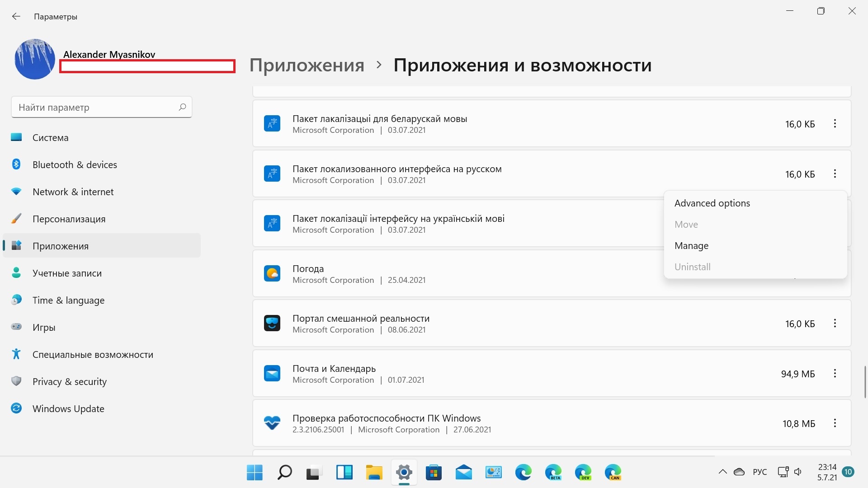The height and width of the screenshot is (488, 868).
Task: Open options menu for Почта и Календарь
Action: pyautogui.click(x=835, y=373)
